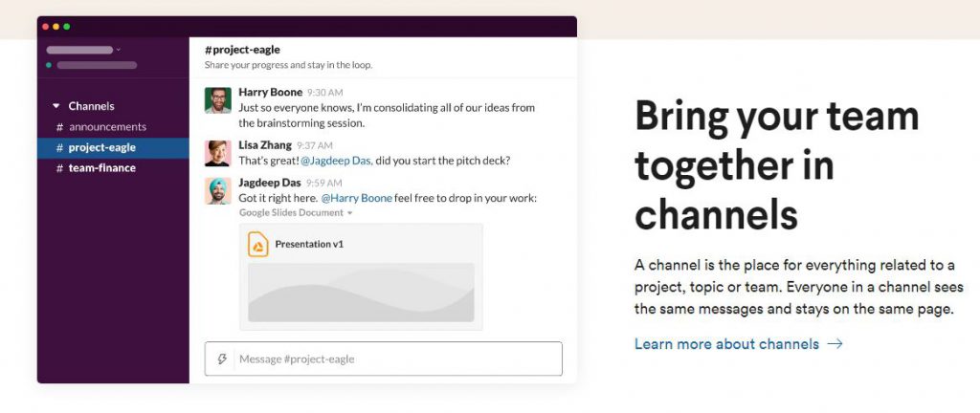Open the Learn more about channels link

point(726,344)
